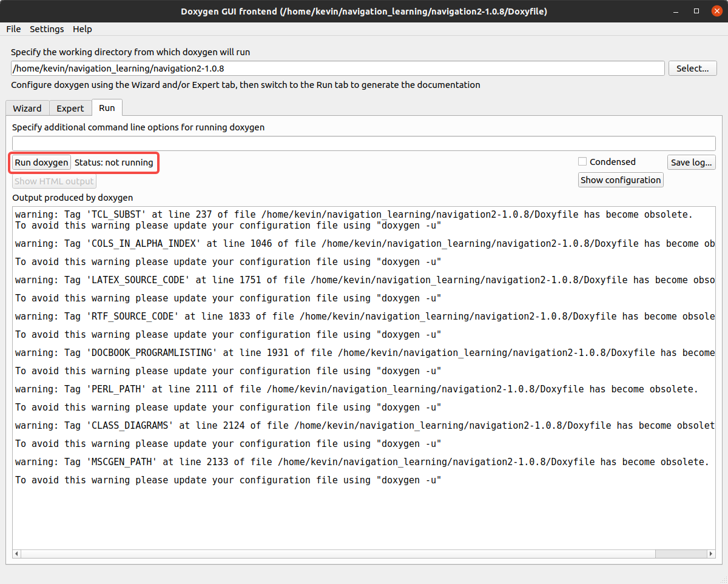
Task: Click the working directory path field
Action: tap(337, 69)
